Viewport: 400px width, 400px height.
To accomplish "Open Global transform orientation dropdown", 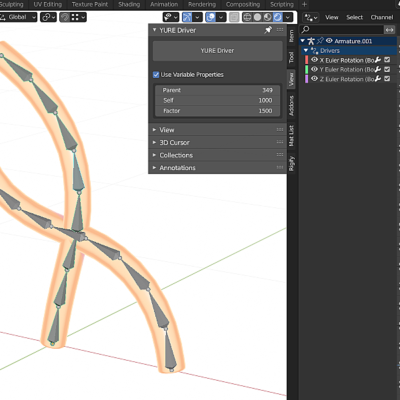I will coord(18,17).
